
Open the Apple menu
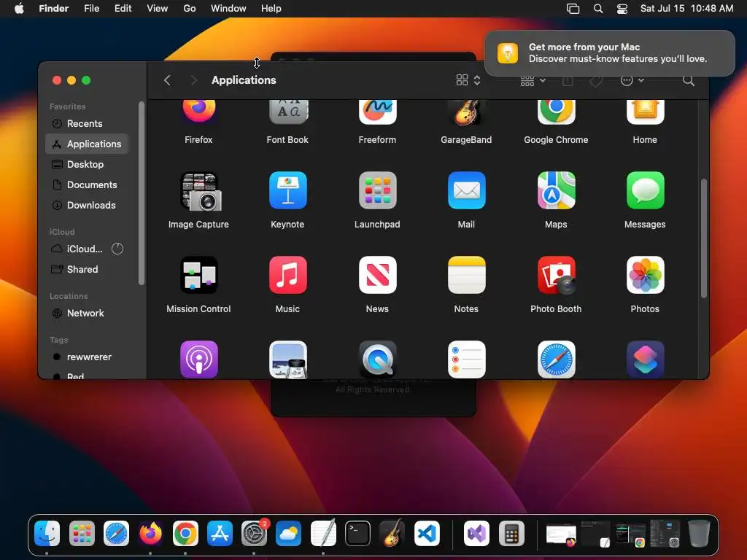(x=19, y=9)
